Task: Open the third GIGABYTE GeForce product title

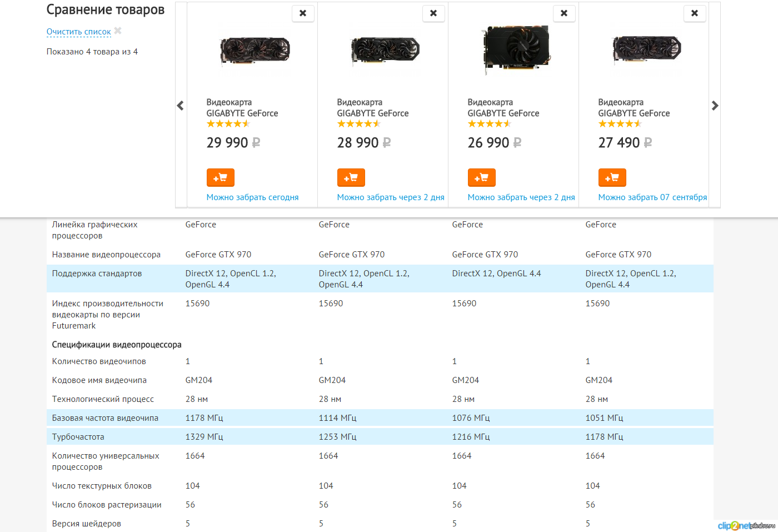Action: 503,108
